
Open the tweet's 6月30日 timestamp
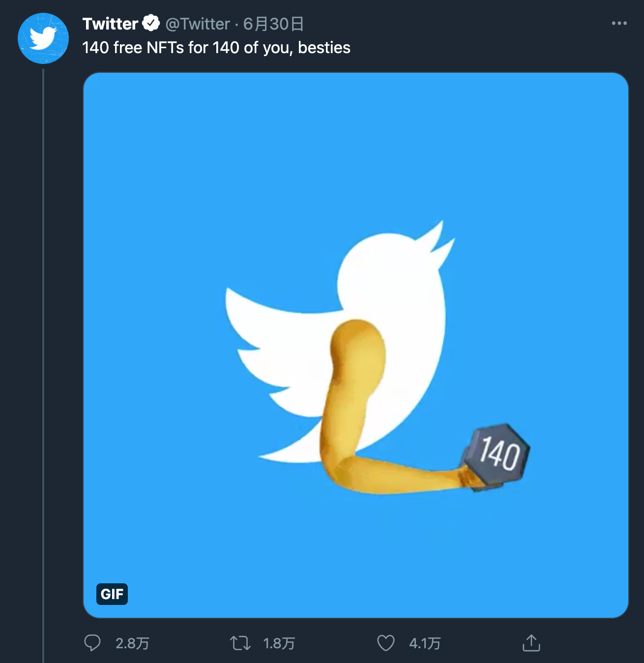273,24
